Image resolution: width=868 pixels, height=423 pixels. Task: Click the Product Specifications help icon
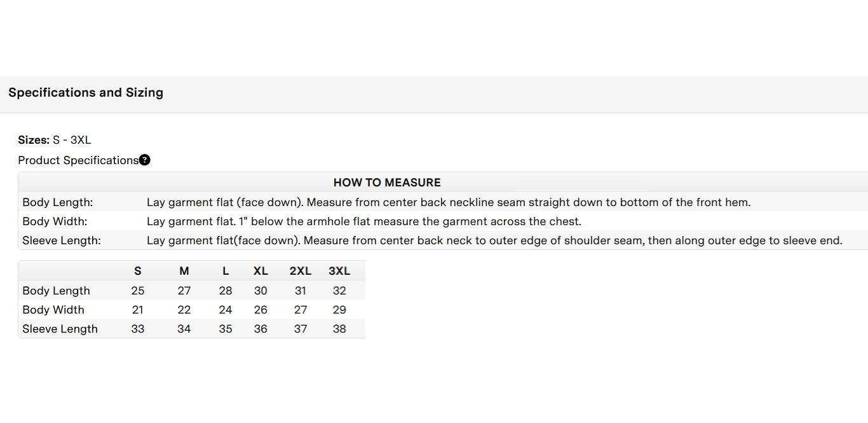[145, 160]
